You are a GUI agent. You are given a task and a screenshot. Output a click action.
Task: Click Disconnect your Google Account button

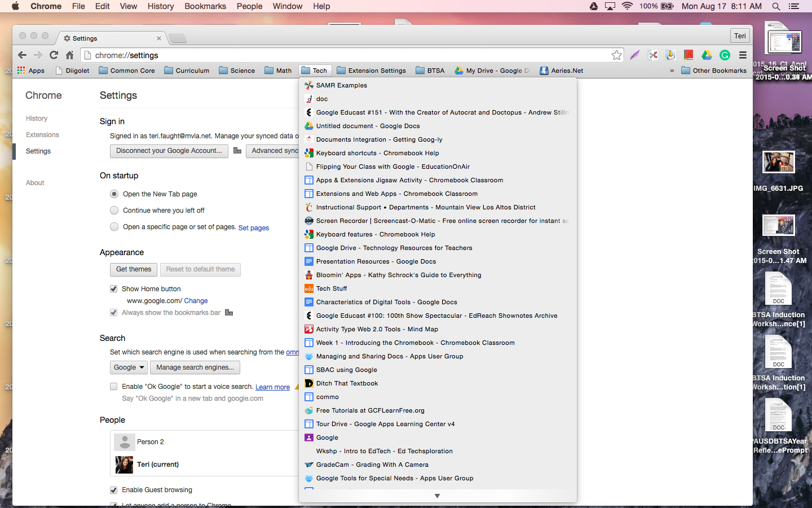click(169, 151)
